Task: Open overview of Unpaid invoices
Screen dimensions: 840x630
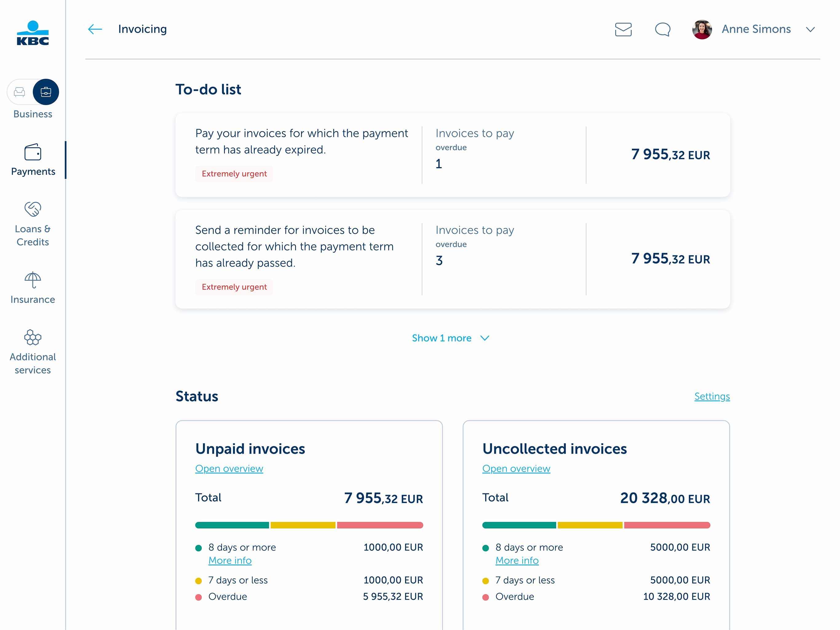Action: tap(229, 469)
